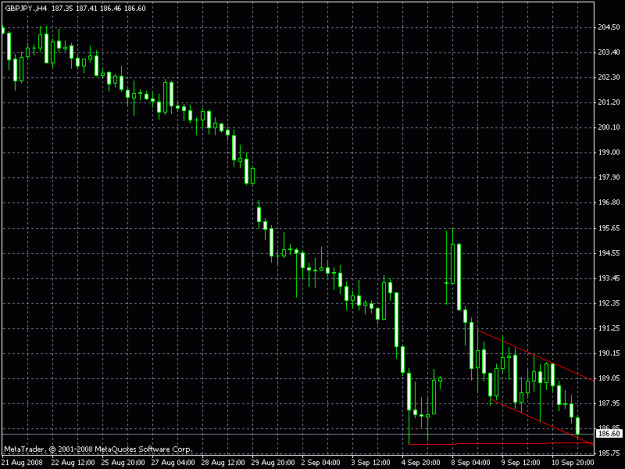Viewport: 625px width, 469px height.
Task: Click the 8 Sep 04:00 time axis label
Action: click(470, 463)
